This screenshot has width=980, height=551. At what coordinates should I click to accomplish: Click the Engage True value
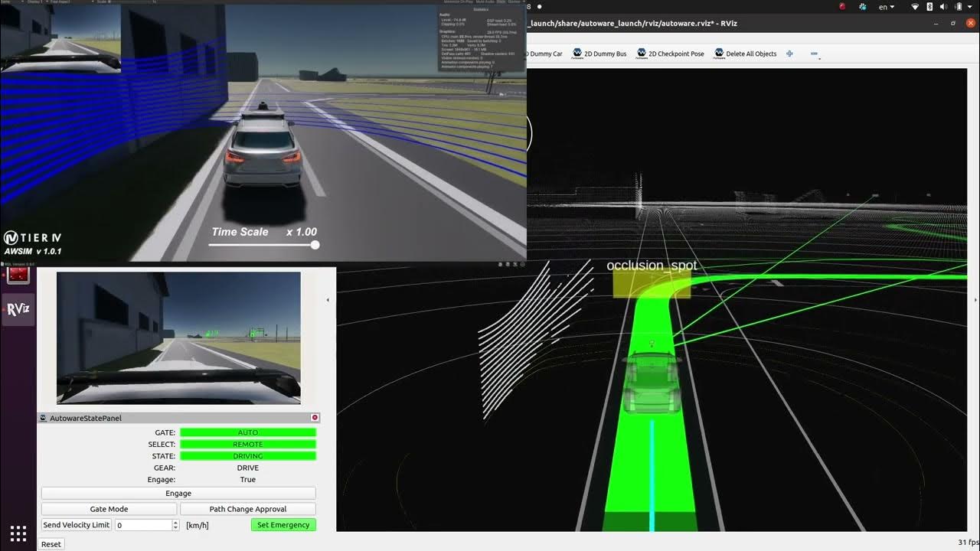pos(248,480)
